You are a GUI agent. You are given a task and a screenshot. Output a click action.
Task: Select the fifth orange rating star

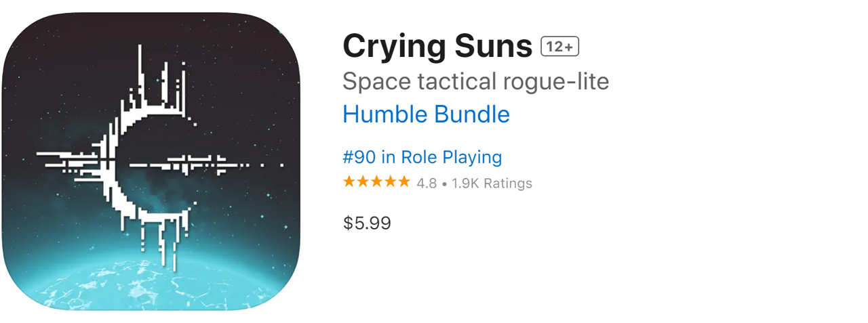point(403,182)
